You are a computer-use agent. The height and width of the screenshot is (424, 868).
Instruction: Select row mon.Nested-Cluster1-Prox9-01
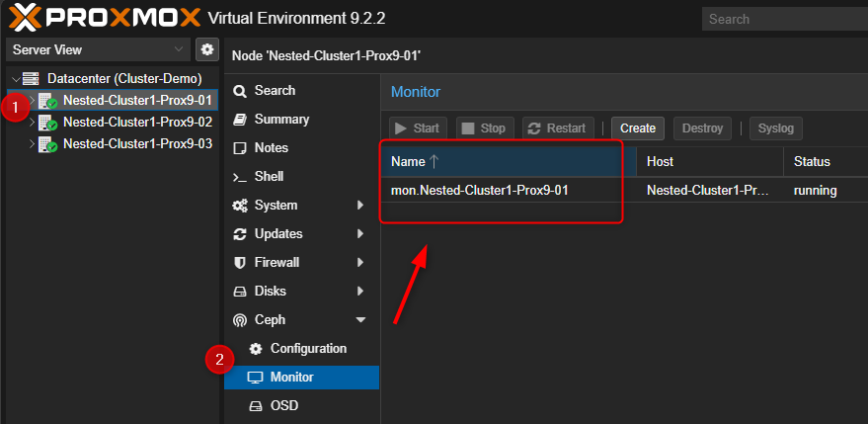(x=624, y=191)
